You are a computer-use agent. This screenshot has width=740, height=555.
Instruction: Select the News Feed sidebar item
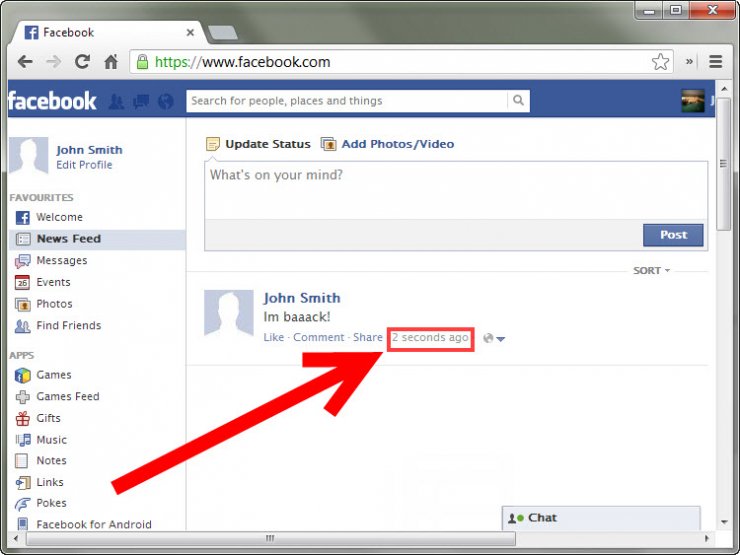(97, 239)
